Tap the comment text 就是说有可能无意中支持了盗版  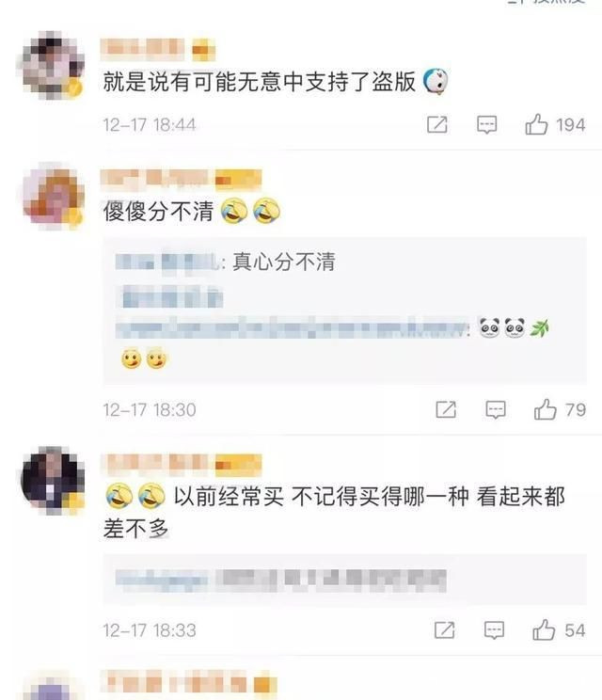[x=260, y=82]
